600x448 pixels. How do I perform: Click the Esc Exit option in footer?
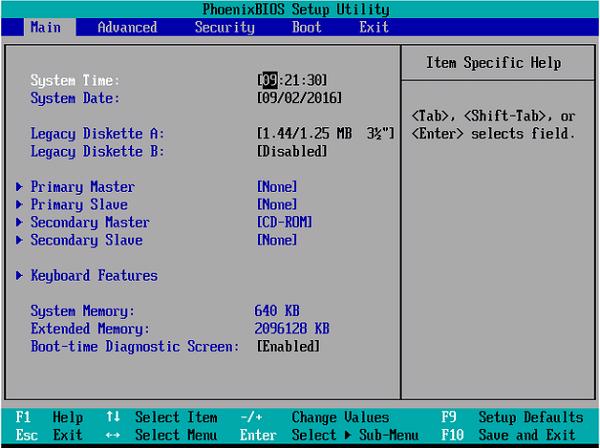(x=49, y=435)
